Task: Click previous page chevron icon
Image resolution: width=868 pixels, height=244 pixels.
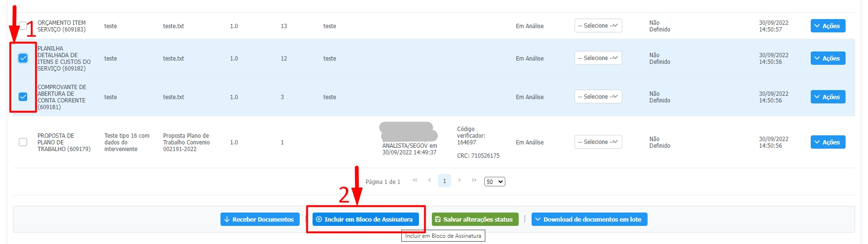Action: pyautogui.click(x=429, y=180)
